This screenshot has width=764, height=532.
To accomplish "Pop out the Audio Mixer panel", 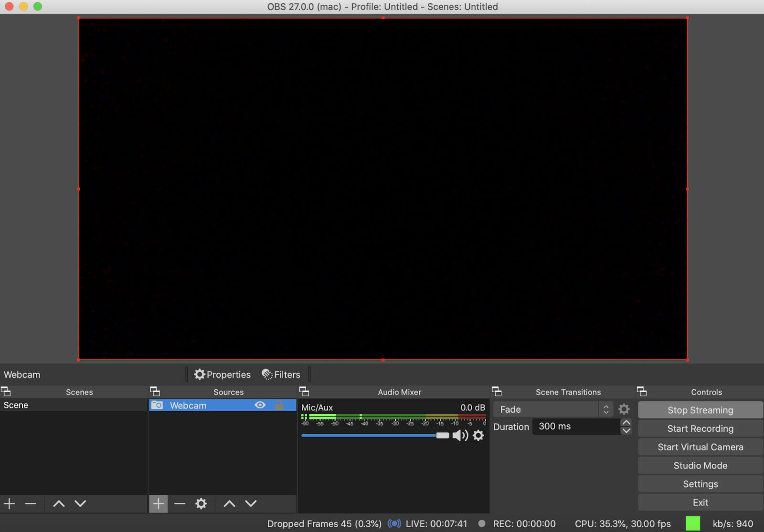I will [x=305, y=391].
